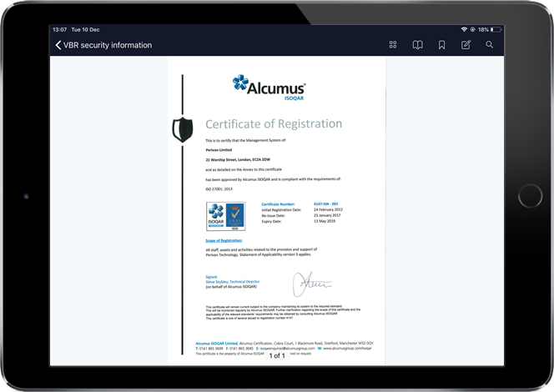Tap the 'Alcumus ISOQAR Limited' footer name

click(217, 344)
